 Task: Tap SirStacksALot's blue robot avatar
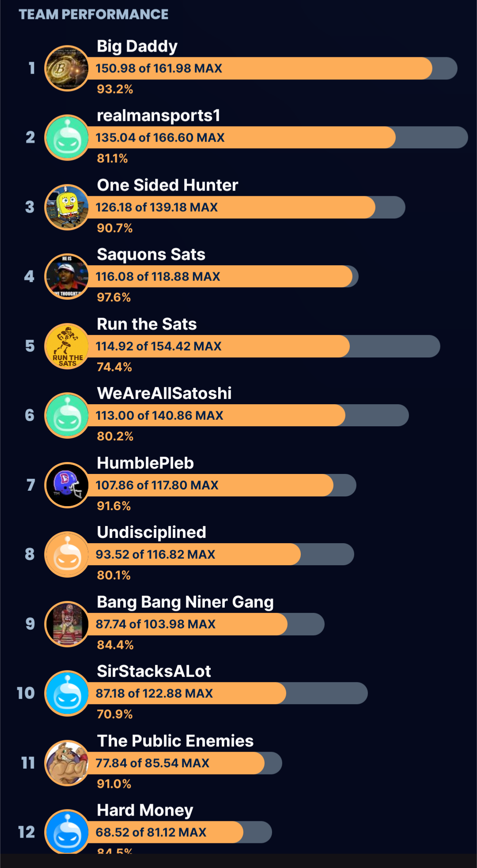[x=67, y=694]
